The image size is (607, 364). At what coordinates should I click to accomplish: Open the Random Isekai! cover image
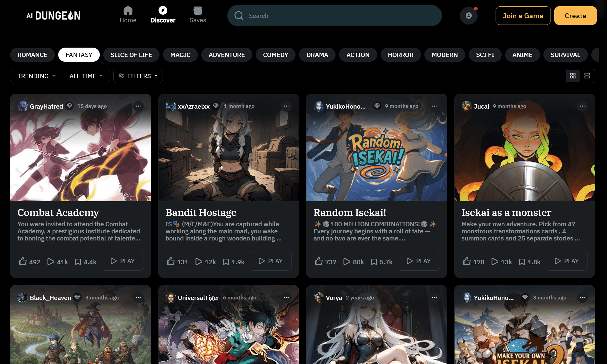coord(377,148)
